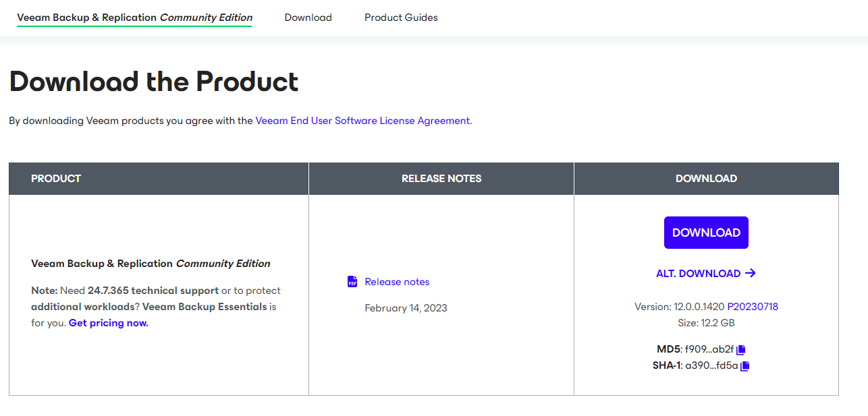This screenshot has width=868, height=416.
Task: Click the Veeam Backup Essentials text in note
Action: [x=205, y=307]
